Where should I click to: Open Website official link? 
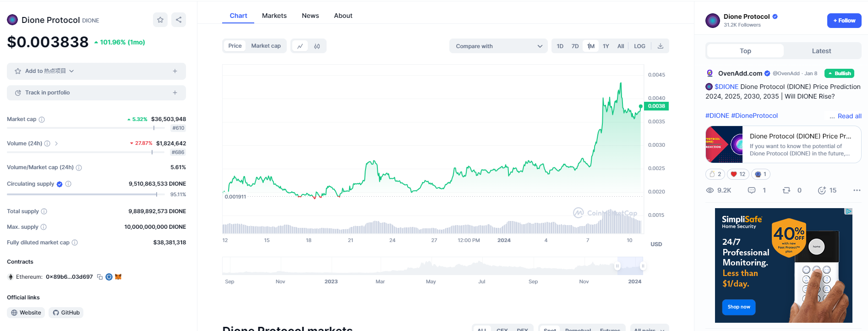click(x=26, y=313)
